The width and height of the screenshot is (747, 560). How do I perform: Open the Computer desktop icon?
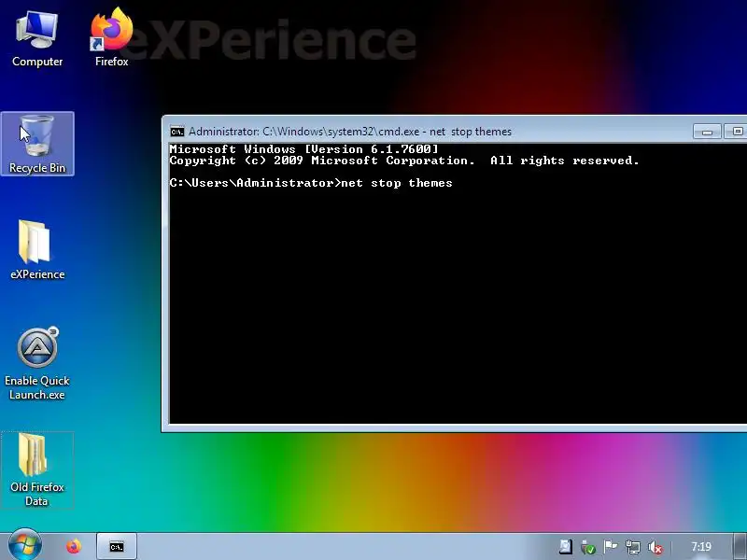37,39
